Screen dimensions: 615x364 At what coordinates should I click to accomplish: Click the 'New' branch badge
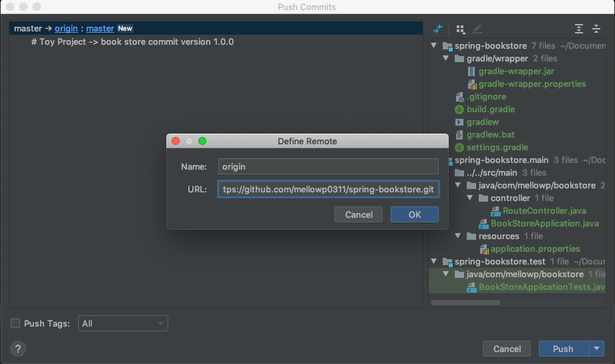pos(125,28)
